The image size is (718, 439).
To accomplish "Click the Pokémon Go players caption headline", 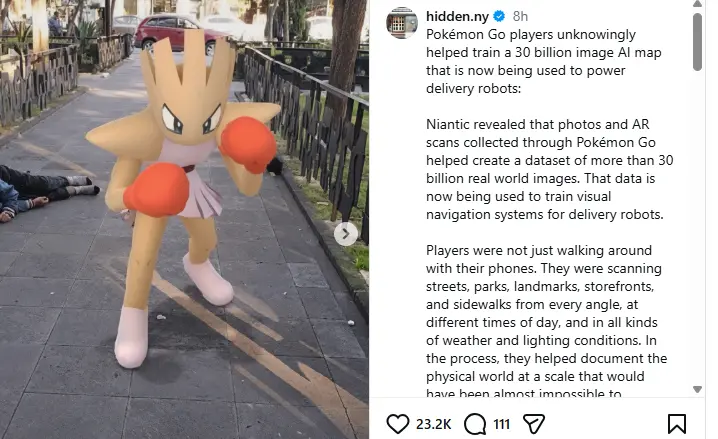I will tap(544, 61).
